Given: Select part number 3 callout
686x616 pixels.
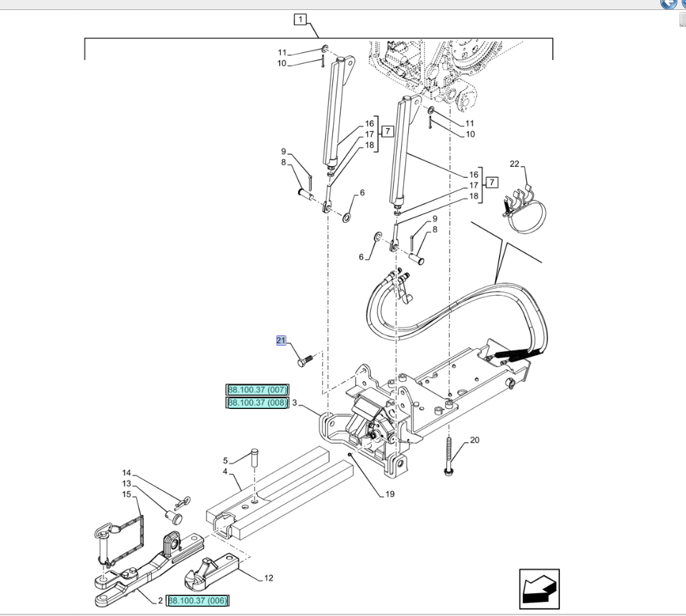Looking at the screenshot, I should pyautogui.click(x=295, y=403).
